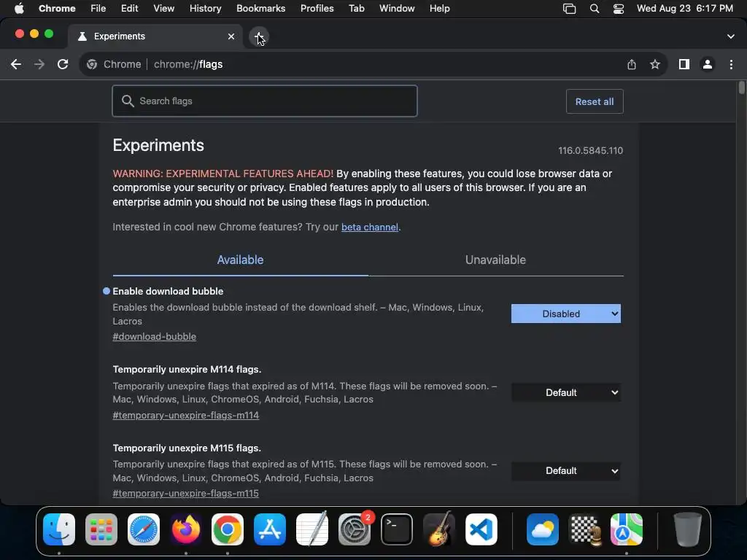Switch to the Unavailable tab
Image resolution: width=747 pixels, height=560 pixels.
coord(495,260)
